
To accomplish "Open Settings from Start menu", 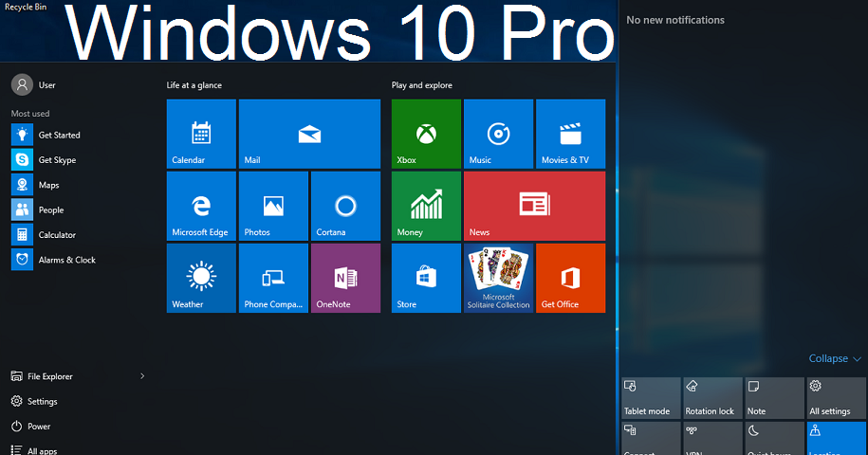I will point(34,401).
